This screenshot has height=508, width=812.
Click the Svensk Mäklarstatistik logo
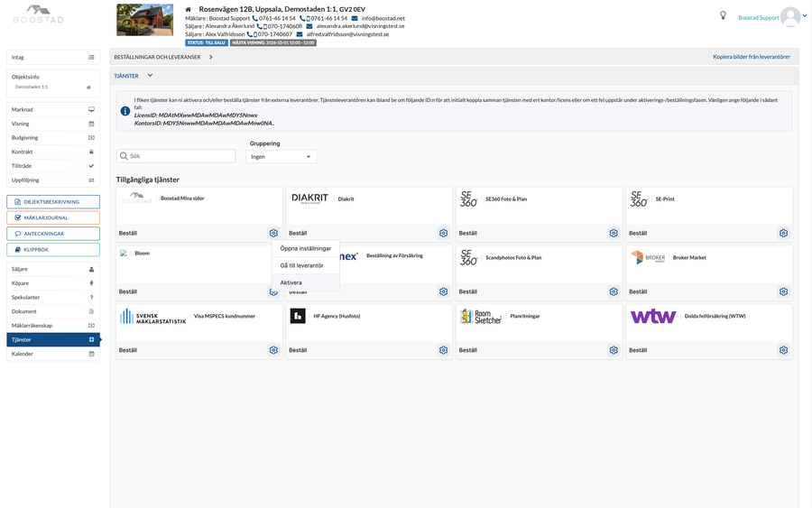152,316
